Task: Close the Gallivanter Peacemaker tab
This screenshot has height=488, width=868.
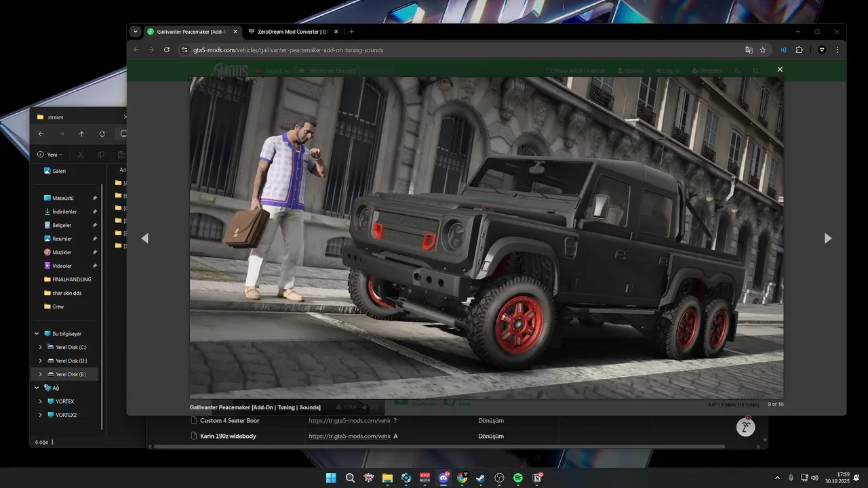Action: [235, 31]
